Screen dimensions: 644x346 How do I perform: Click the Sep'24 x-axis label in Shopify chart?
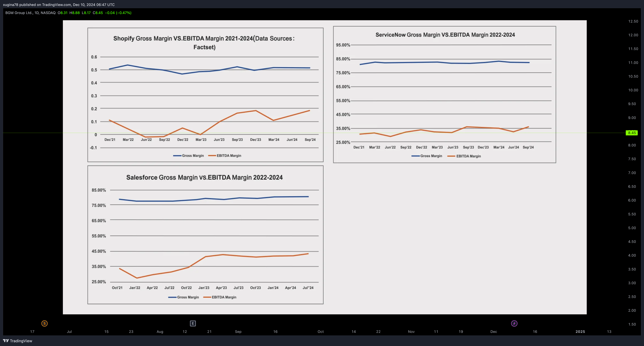click(310, 140)
